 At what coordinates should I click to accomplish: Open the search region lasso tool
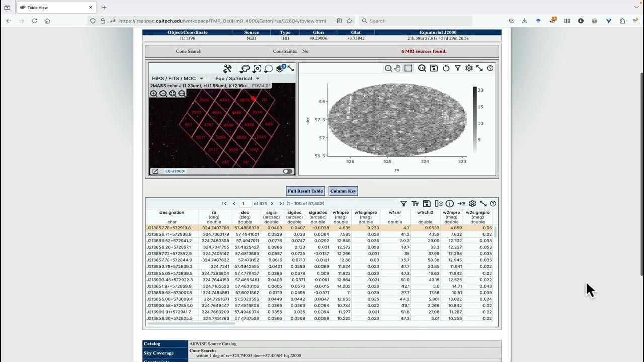269,69
